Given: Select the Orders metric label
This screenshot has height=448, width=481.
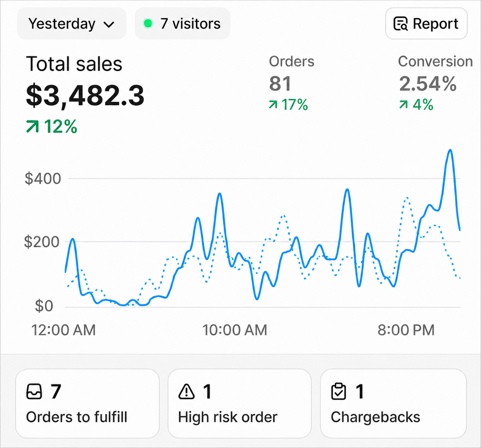Looking at the screenshot, I should coord(292,61).
